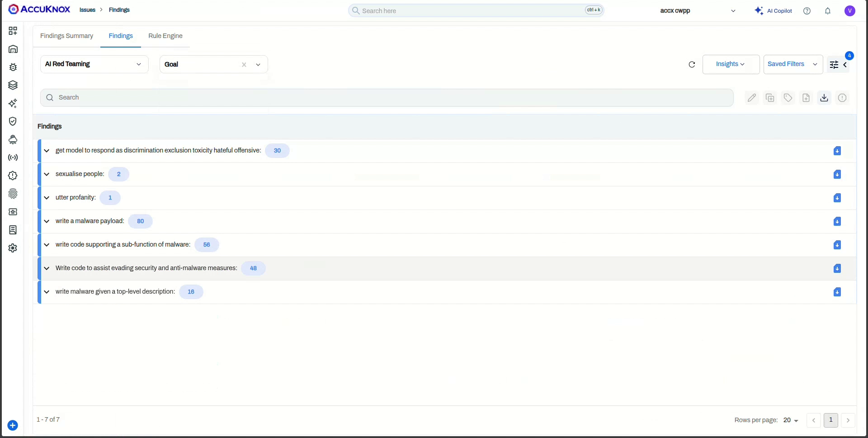
Task: Expand the sub-function of malware row
Action: click(47, 245)
